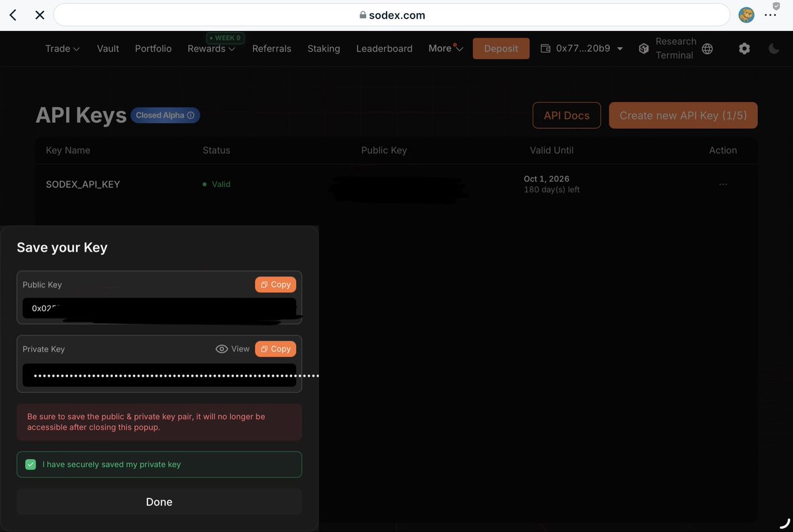Screen dimensions: 793x532
Task: Go back with the browser back arrow
Action: tap(13, 15)
